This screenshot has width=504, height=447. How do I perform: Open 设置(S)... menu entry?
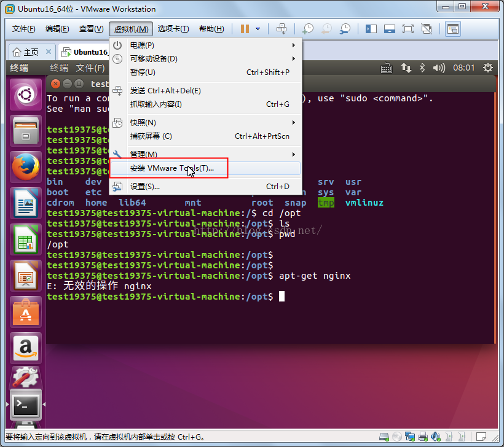[x=205, y=187]
